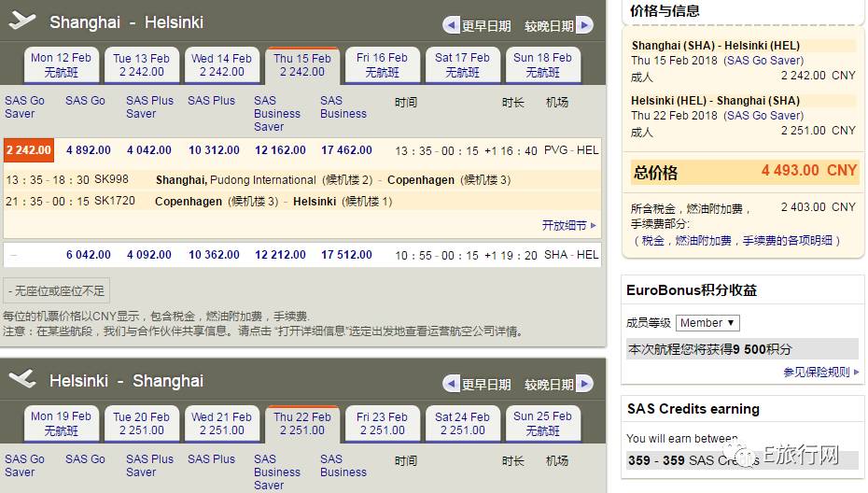Select Wed 14 Feb 2 242.00 tab
This screenshot has height=493, width=868.
pyautogui.click(x=221, y=64)
